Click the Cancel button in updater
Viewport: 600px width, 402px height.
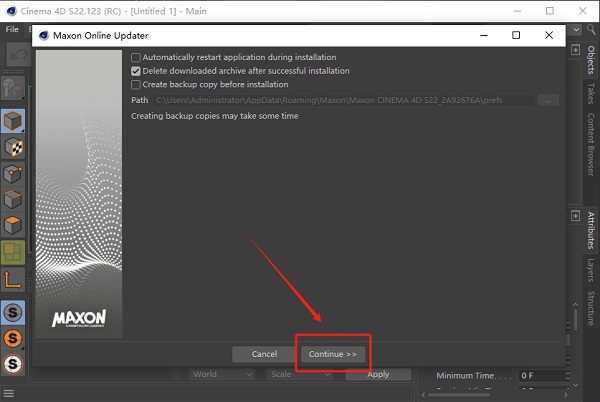click(264, 354)
